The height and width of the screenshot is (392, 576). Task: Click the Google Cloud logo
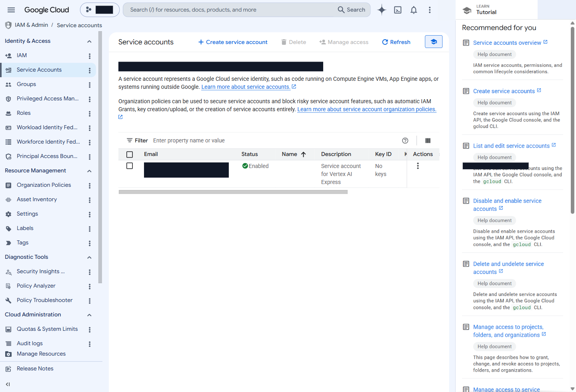[47, 10]
